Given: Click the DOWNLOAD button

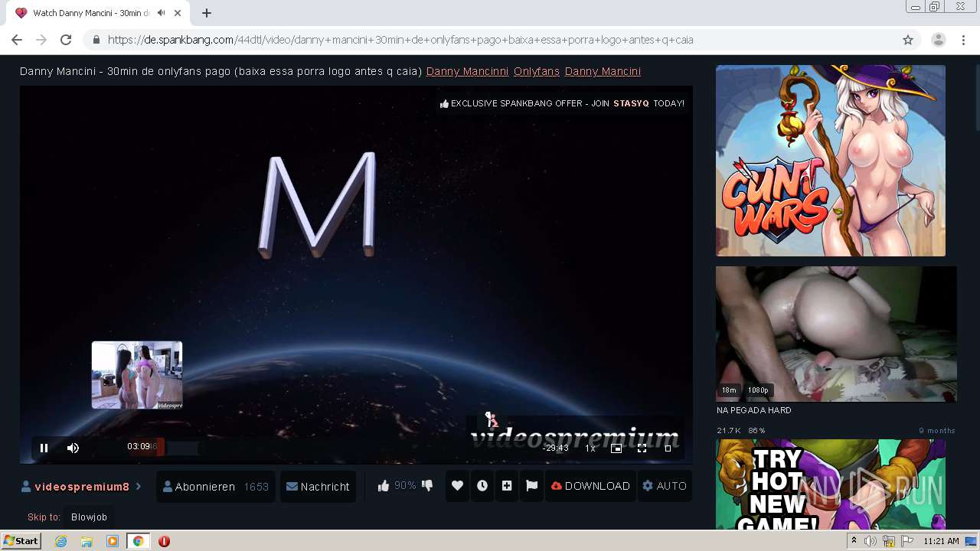Looking at the screenshot, I should click(x=590, y=486).
